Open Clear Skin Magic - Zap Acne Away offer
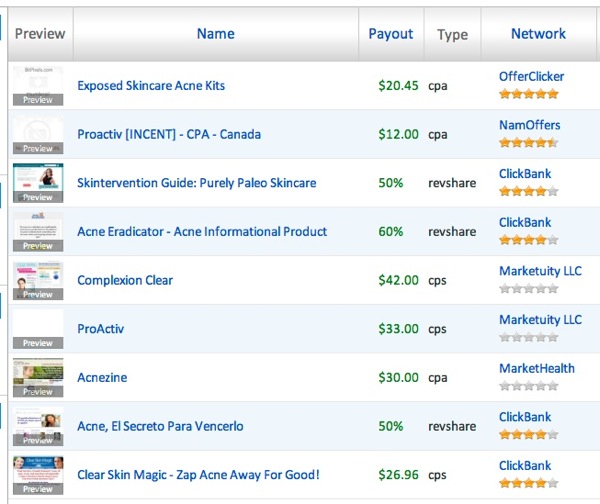The height and width of the screenshot is (504, 600). 198,475
